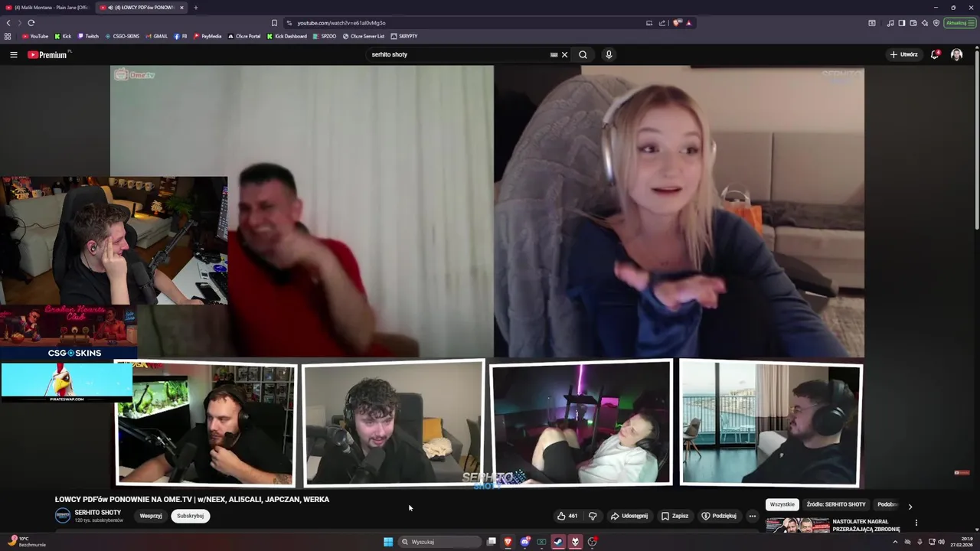The image size is (980, 551).
Task: Click browser back arrow
Action: pyautogui.click(x=8, y=23)
